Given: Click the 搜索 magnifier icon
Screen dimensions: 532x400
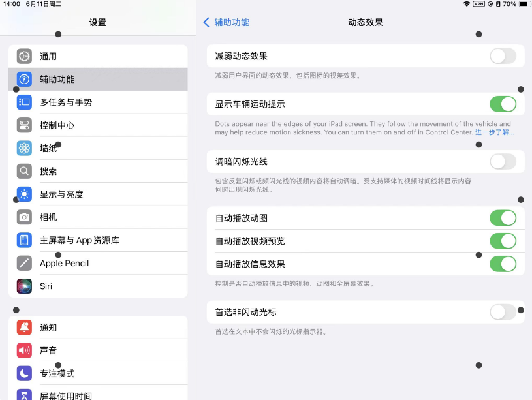Looking at the screenshot, I should pos(24,171).
